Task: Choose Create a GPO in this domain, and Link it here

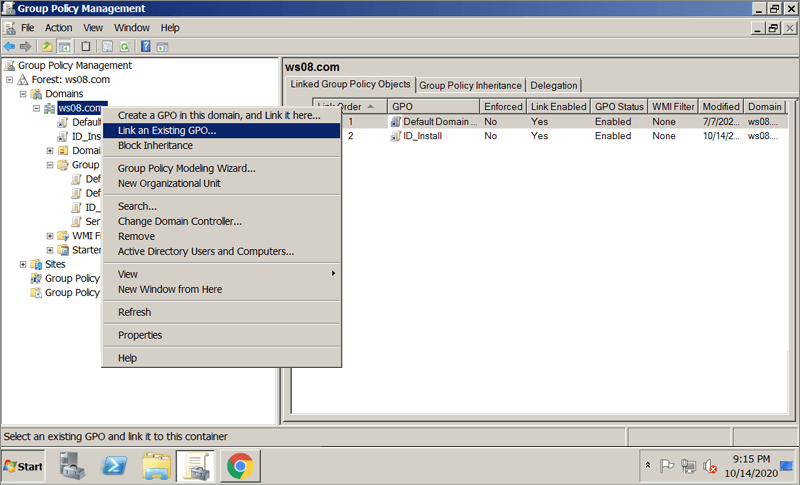Action: point(221,115)
